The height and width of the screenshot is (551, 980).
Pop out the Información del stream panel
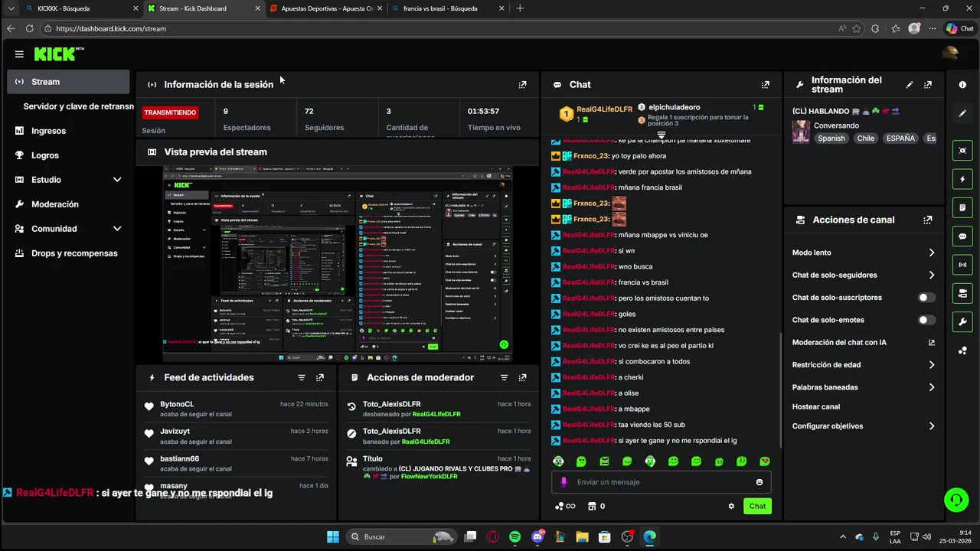pos(928,85)
